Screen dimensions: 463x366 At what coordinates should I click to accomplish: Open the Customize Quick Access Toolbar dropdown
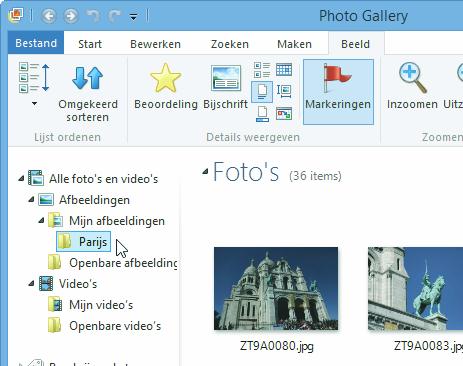pyautogui.click(x=133, y=17)
